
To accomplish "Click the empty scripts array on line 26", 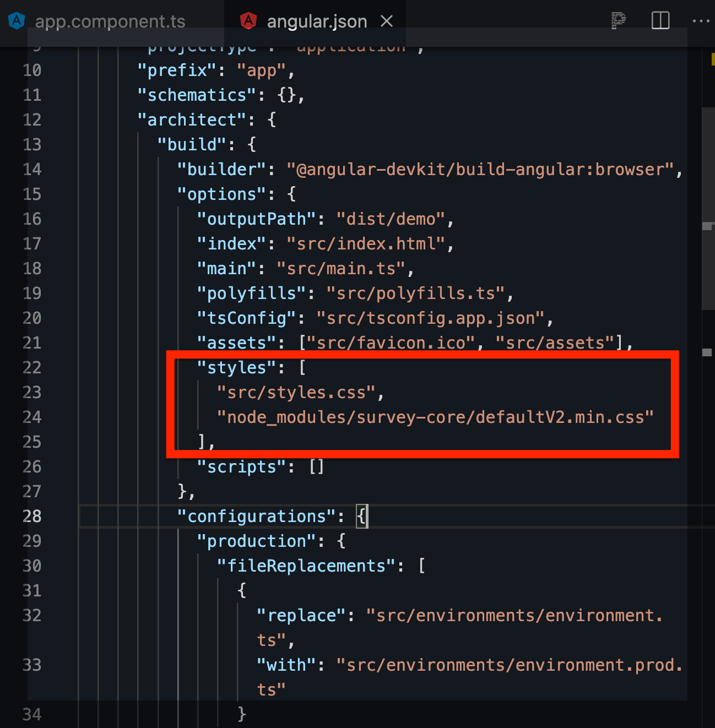I will click(x=317, y=466).
